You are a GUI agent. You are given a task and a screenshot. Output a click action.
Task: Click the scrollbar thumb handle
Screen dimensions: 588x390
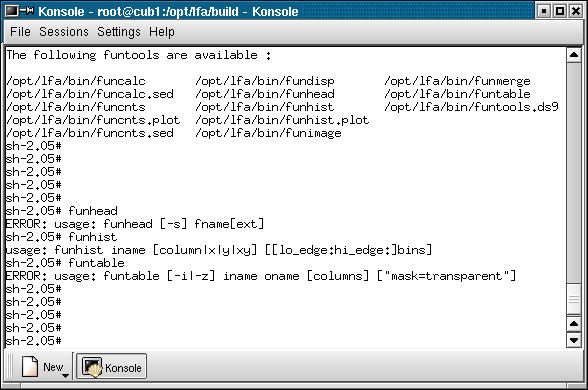pyautogui.click(x=574, y=299)
